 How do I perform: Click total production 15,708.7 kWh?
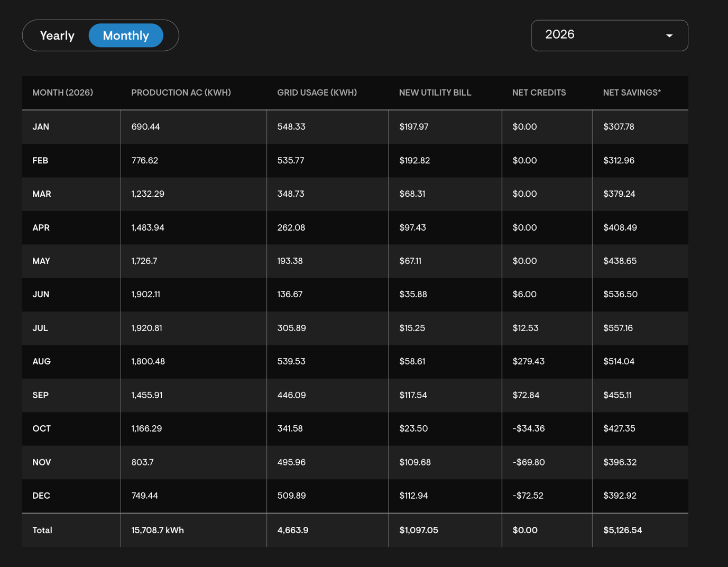tap(158, 530)
